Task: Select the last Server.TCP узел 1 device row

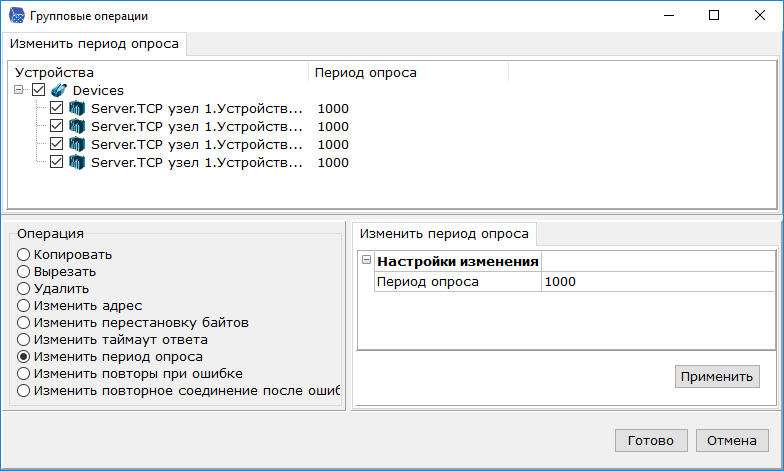Action: point(196,162)
